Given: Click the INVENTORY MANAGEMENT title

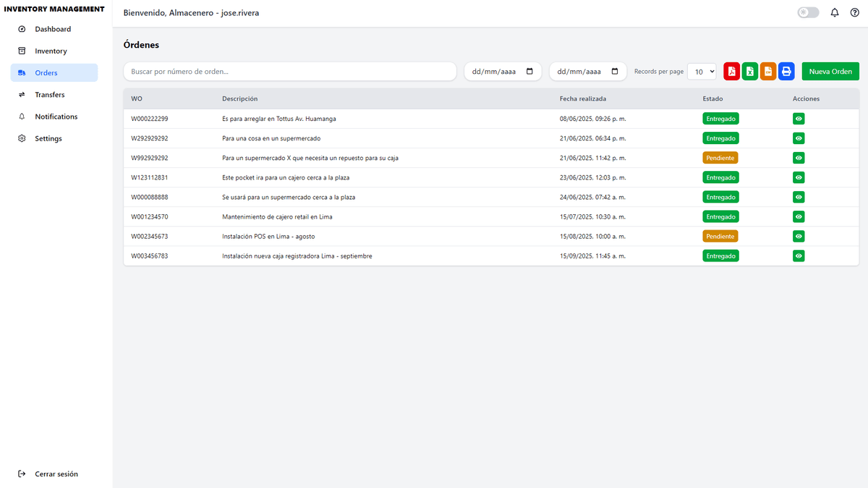Looking at the screenshot, I should coord(54,9).
